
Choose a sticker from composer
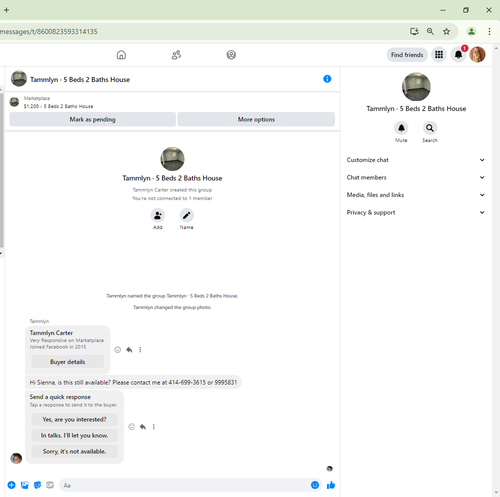(x=37, y=485)
